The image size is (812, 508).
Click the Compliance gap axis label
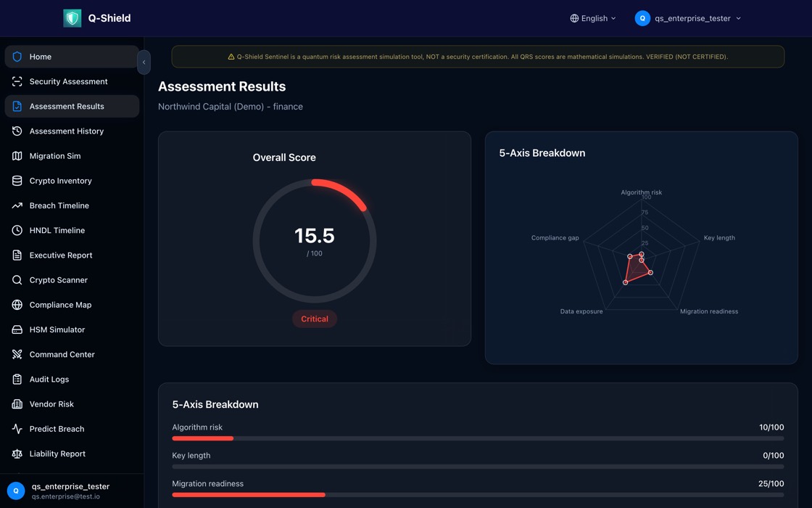[555, 237]
